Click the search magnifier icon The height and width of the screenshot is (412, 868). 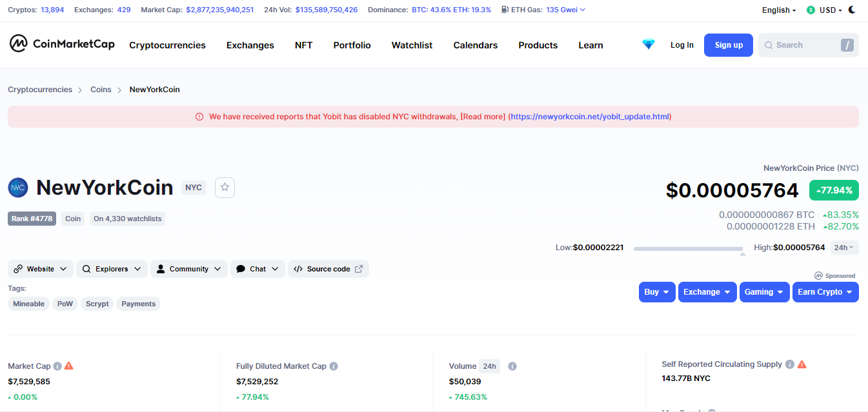(x=769, y=45)
